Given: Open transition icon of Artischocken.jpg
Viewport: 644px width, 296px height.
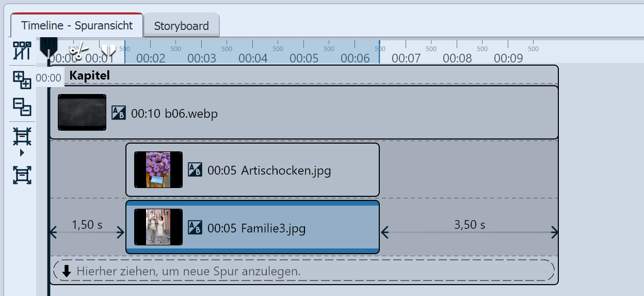Looking at the screenshot, I should (x=195, y=170).
